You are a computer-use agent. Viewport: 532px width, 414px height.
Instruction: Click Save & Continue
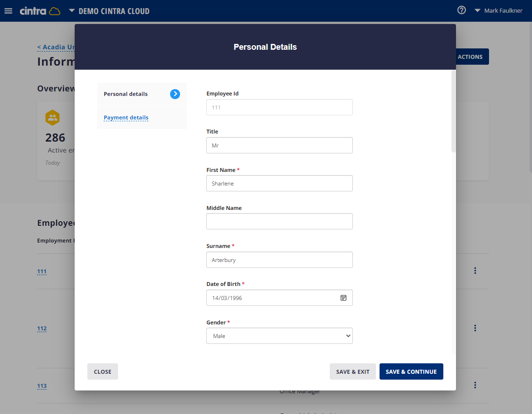(411, 371)
